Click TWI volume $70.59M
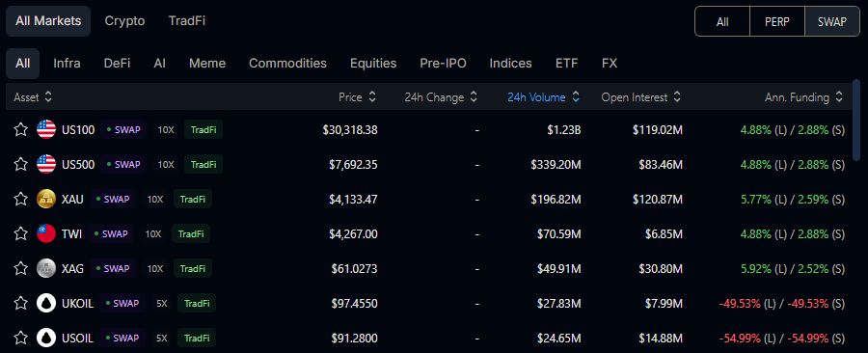Screen dimensions: 868x353 pyautogui.click(x=559, y=233)
